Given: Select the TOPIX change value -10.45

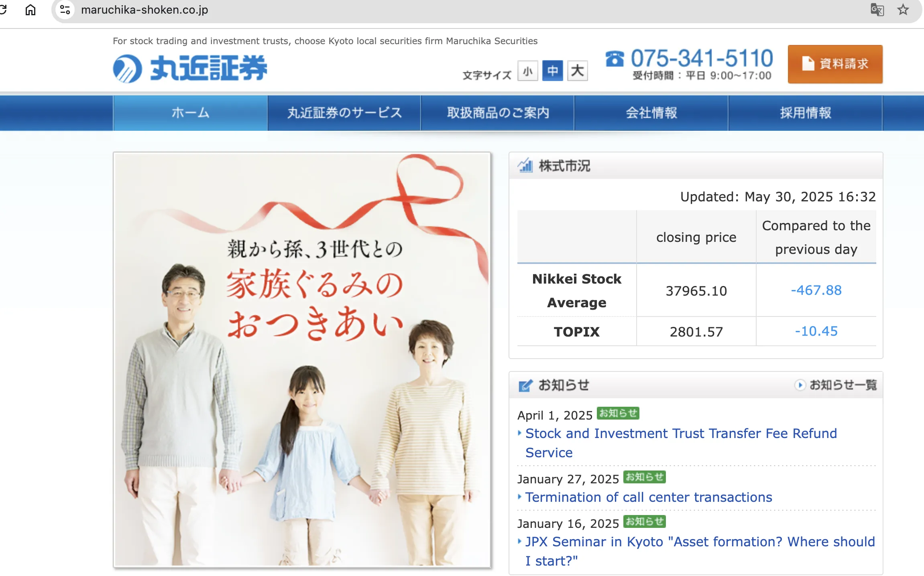Looking at the screenshot, I should pyautogui.click(x=816, y=331).
